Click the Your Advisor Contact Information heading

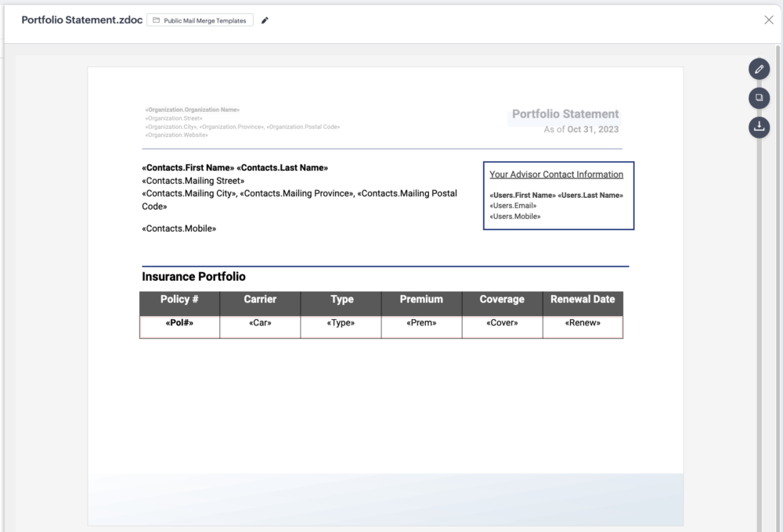(556, 174)
